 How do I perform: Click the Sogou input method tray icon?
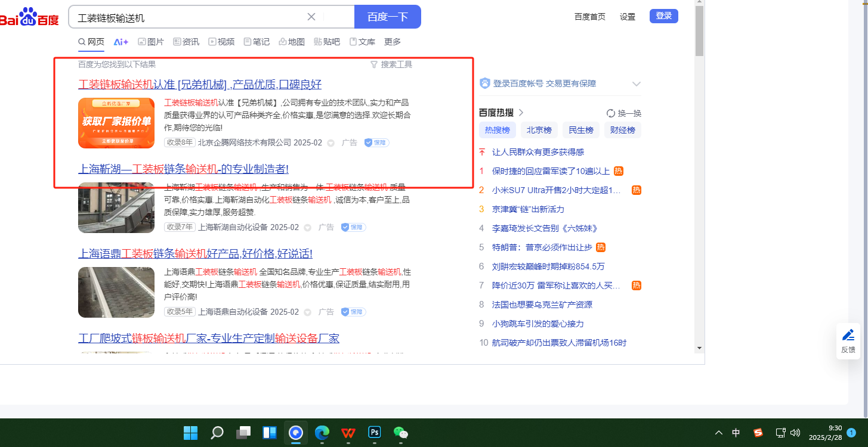point(758,433)
